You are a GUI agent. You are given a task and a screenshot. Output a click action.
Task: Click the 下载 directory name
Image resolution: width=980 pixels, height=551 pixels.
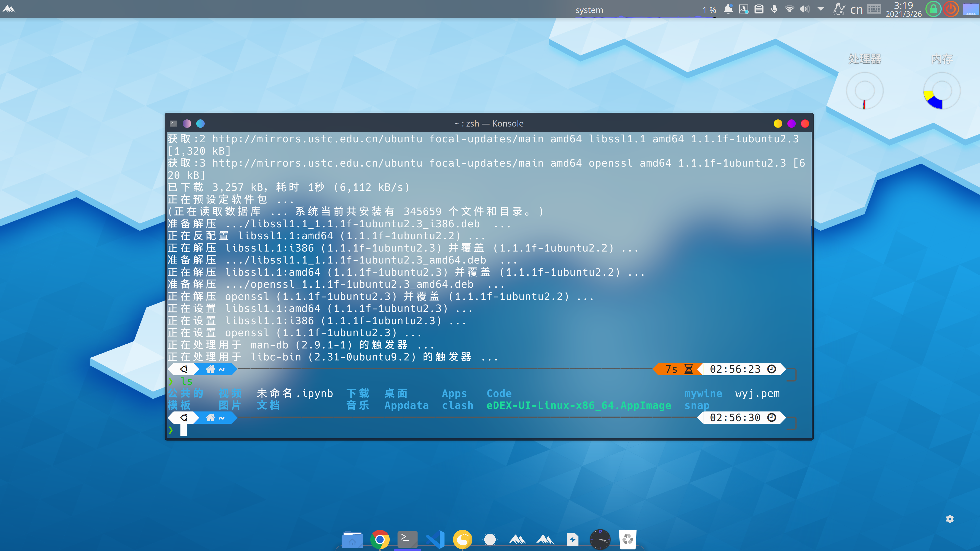pos(358,393)
